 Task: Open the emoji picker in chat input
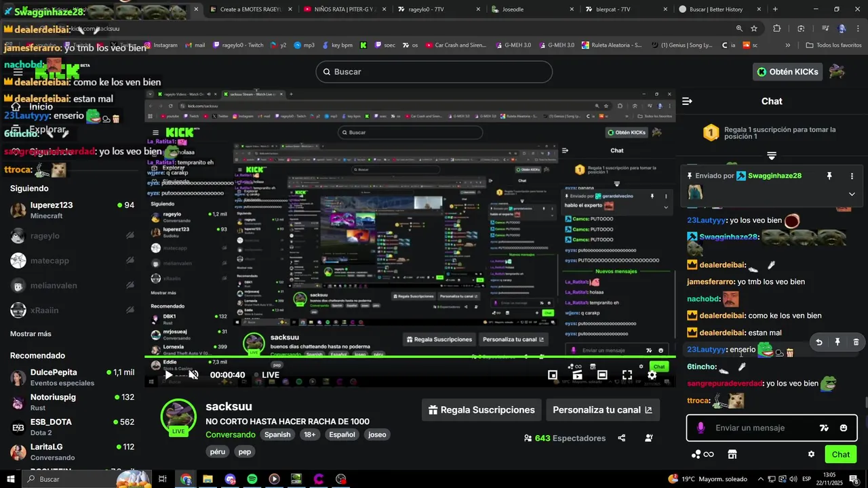pos(844,428)
